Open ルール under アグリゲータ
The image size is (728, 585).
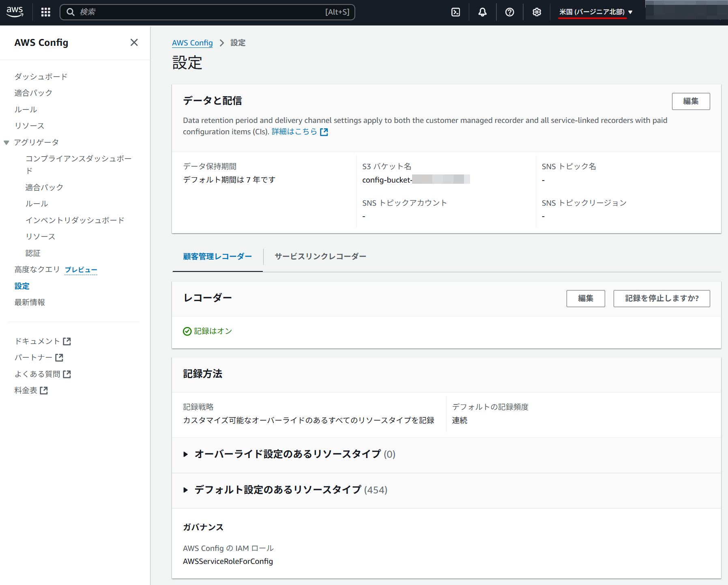coord(37,204)
